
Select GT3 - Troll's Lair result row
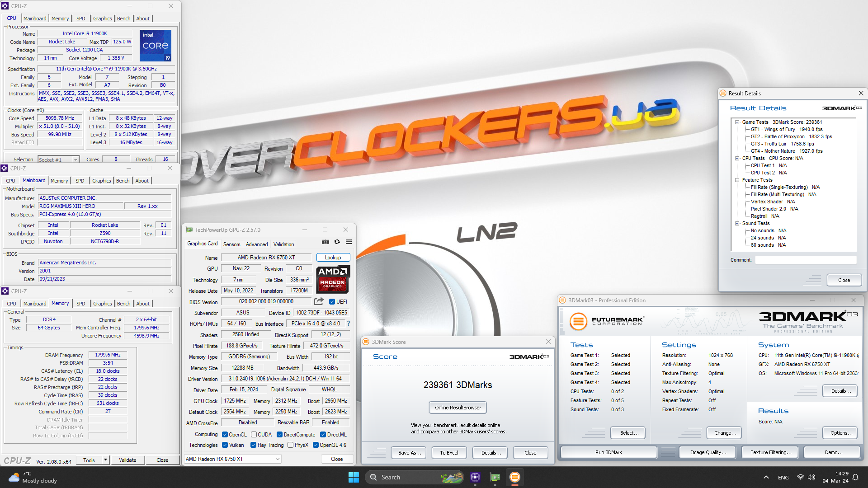pyautogui.click(x=782, y=144)
